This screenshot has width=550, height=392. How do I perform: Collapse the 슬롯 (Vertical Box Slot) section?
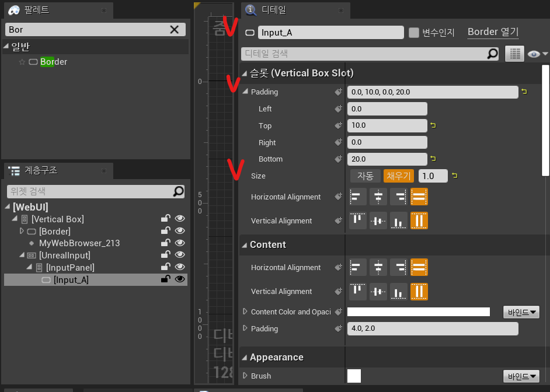point(245,73)
